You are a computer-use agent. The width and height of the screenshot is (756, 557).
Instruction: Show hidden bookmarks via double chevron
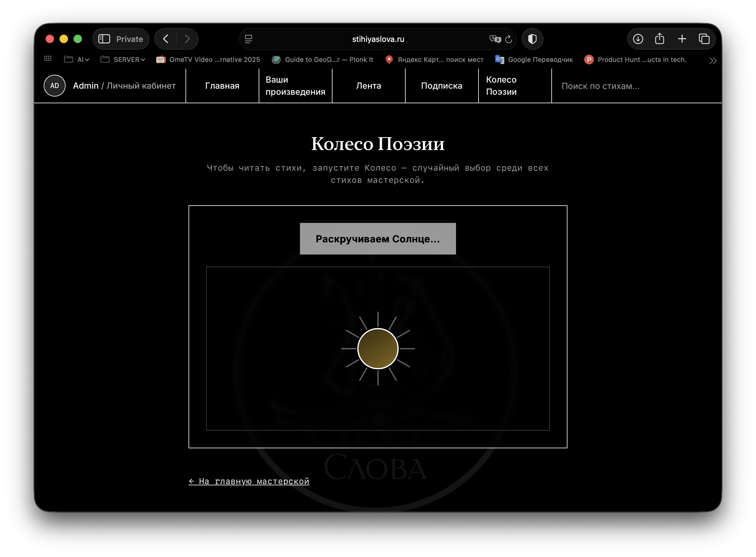coord(713,61)
